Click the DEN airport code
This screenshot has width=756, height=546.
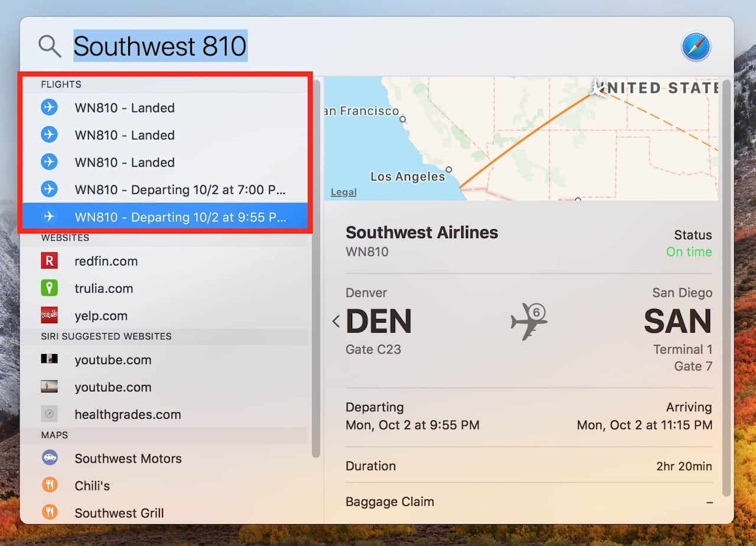[x=379, y=321]
